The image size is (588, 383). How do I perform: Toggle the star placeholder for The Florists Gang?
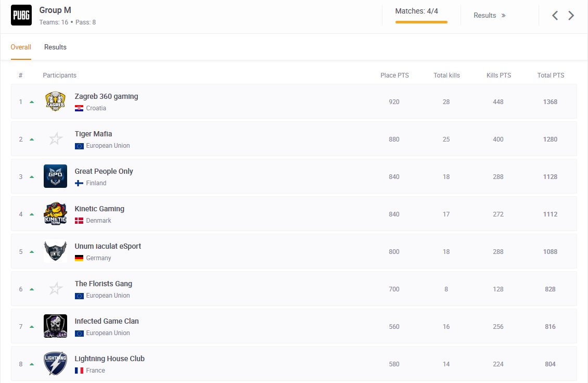55,288
